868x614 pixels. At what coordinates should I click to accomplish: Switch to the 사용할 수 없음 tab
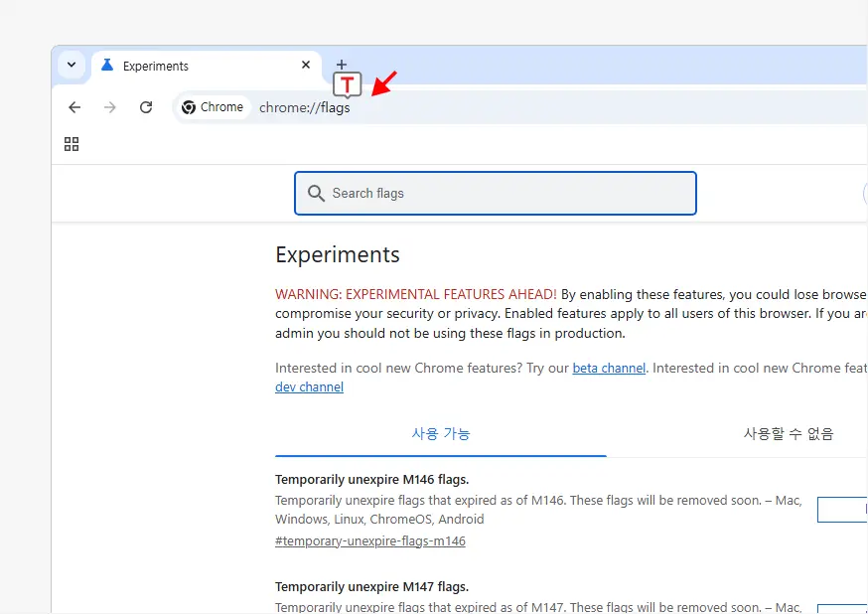click(789, 434)
